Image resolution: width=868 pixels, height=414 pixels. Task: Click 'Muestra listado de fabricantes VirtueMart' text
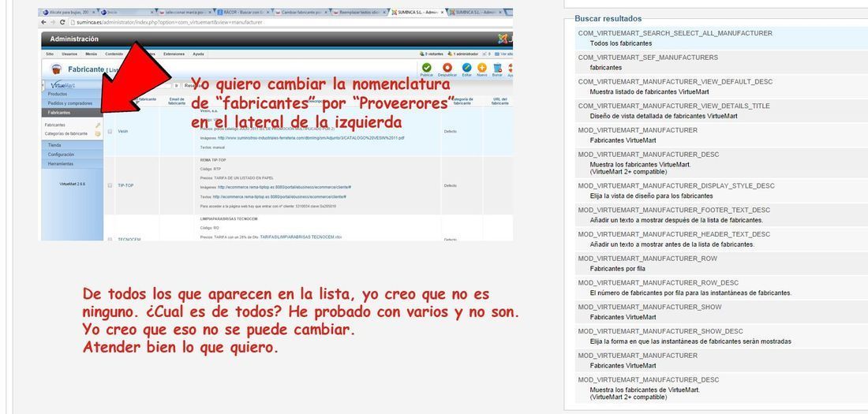tap(649, 92)
